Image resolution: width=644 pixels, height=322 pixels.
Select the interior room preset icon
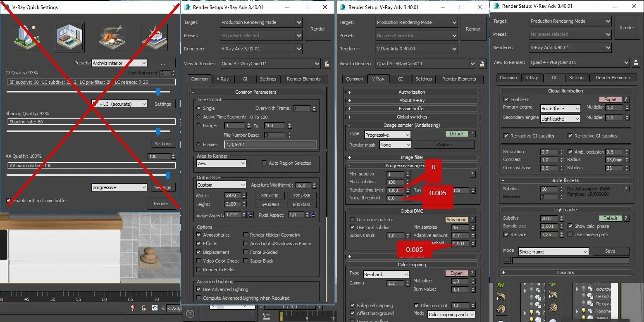[69, 37]
